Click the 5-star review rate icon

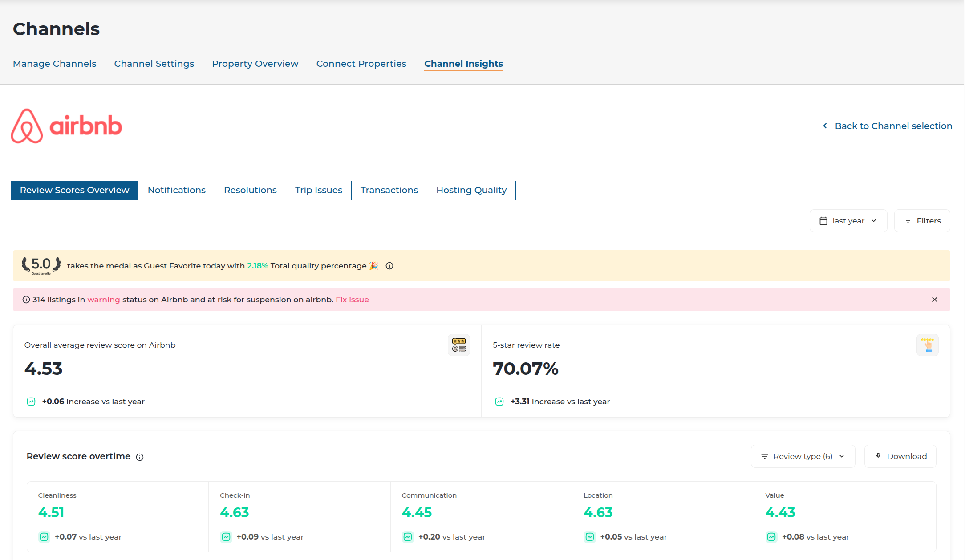click(x=927, y=345)
